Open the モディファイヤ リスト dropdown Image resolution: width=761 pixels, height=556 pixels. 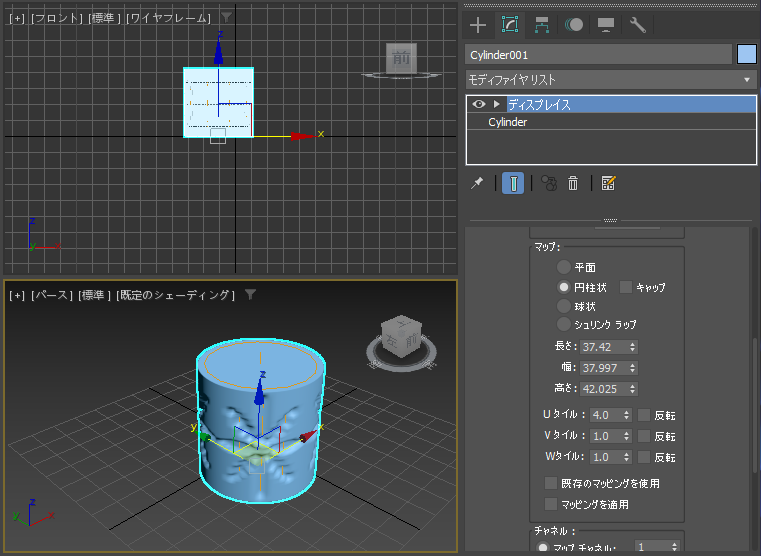(611, 80)
